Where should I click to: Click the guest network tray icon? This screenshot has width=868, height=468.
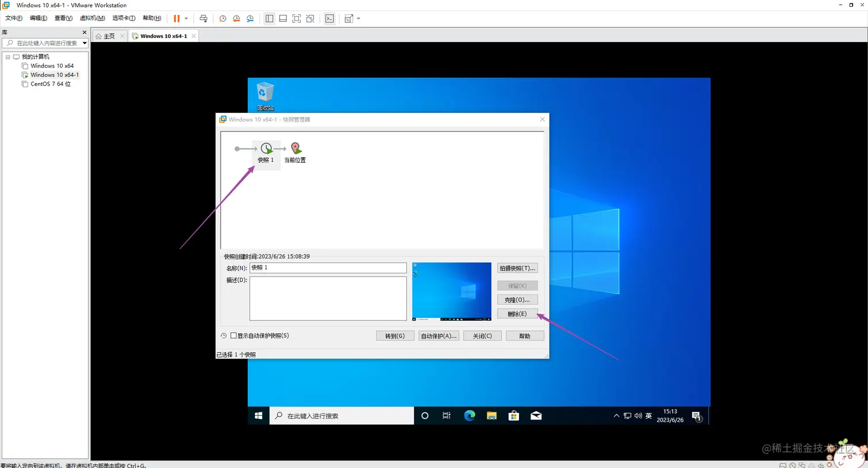click(627, 416)
